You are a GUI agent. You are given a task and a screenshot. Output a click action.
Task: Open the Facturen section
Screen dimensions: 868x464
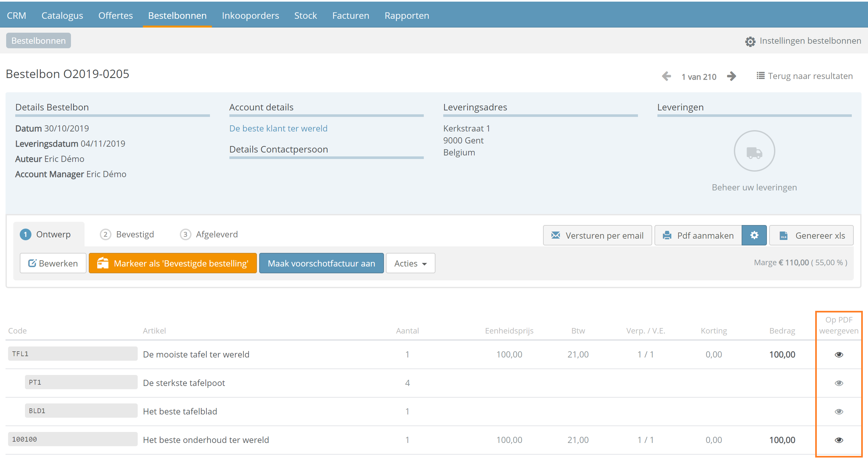pyautogui.click(x=351, y=16)
